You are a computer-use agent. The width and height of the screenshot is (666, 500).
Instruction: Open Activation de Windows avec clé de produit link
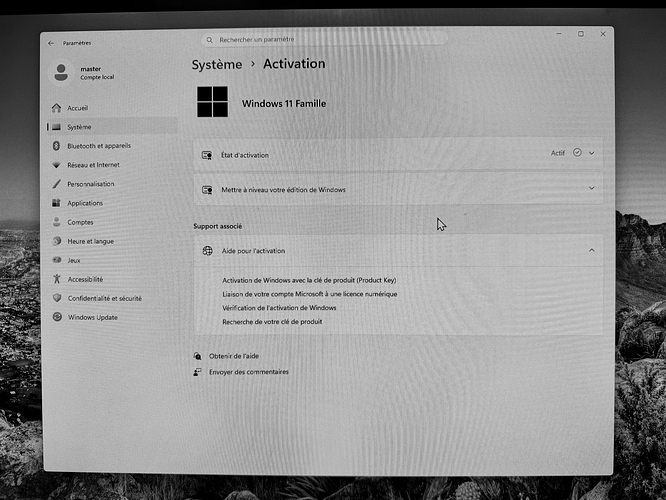point(309,280)
